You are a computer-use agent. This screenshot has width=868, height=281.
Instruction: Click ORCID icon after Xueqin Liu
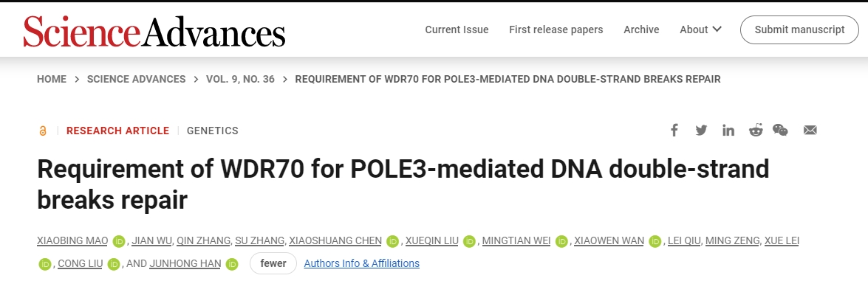[x=469, y=241]
